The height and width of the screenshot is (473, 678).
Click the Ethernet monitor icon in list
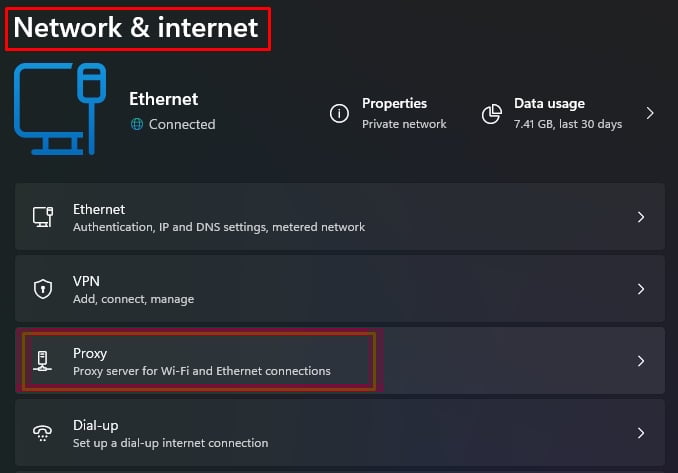(x=42, y=217)
